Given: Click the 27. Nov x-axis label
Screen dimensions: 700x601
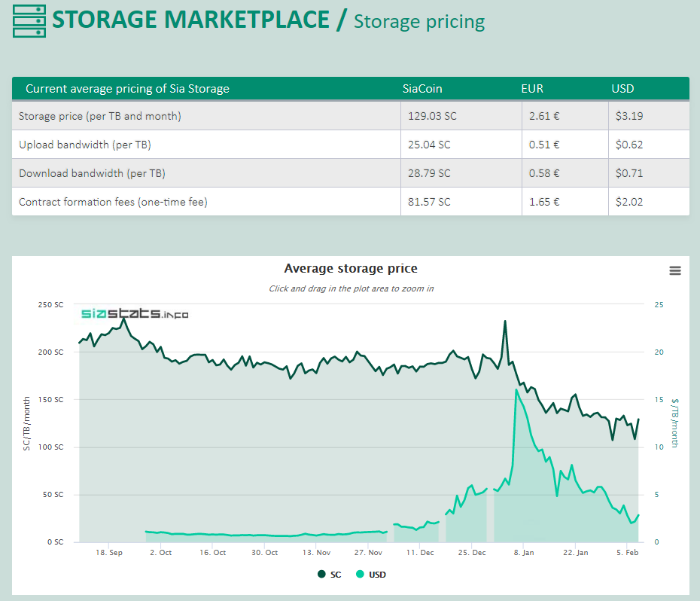Looking at the screenshot, I should (x=368, y=553).
